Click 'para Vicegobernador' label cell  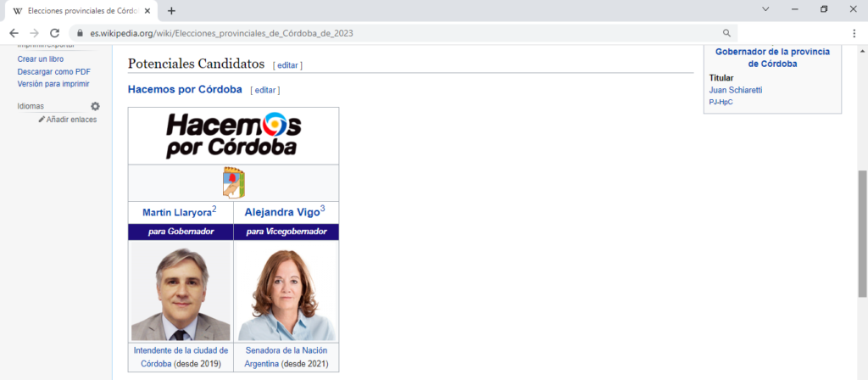coord(287,232)
